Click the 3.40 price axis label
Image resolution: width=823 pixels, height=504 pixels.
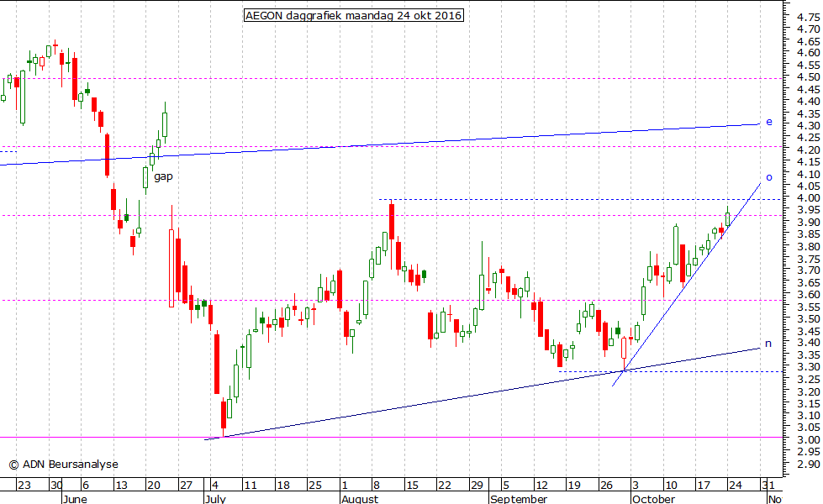[x=809, y=343]
